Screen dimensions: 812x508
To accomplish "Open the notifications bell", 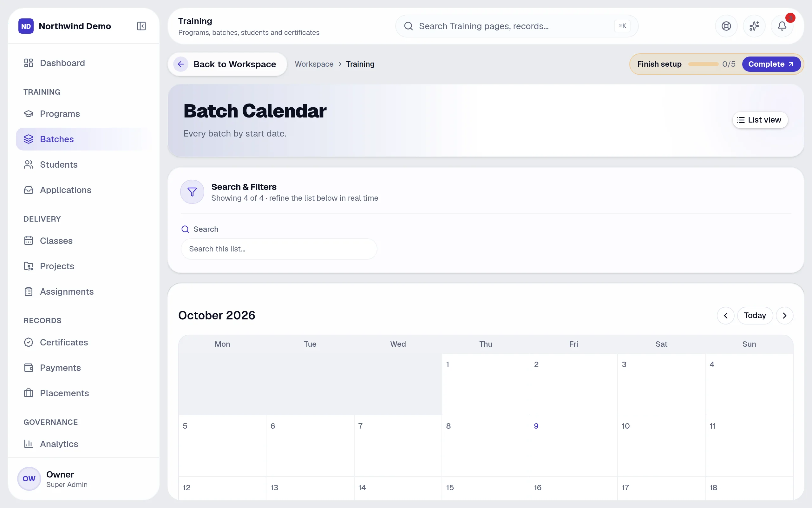I will (782, 26).
